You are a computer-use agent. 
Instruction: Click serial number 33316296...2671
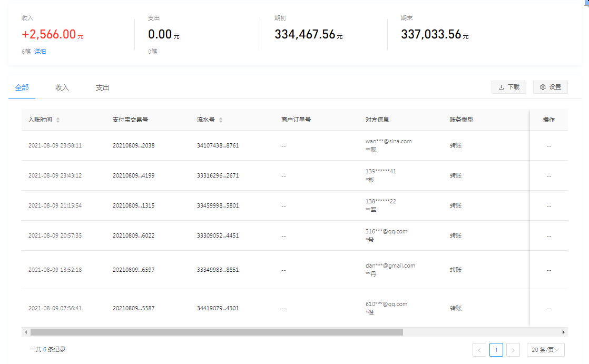[x=218, y=175]
